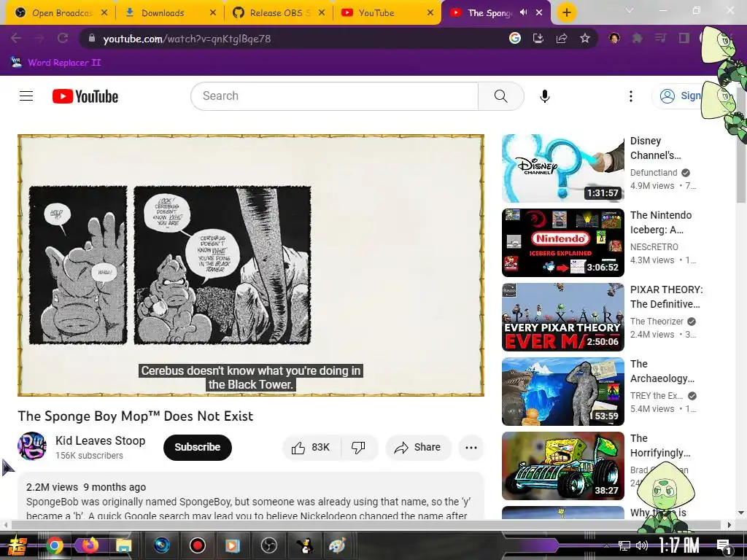The image size is (747, 560).
Task: Launch Chrome from the taskbar
Action: pyautogui.click(x=55, y=545)
